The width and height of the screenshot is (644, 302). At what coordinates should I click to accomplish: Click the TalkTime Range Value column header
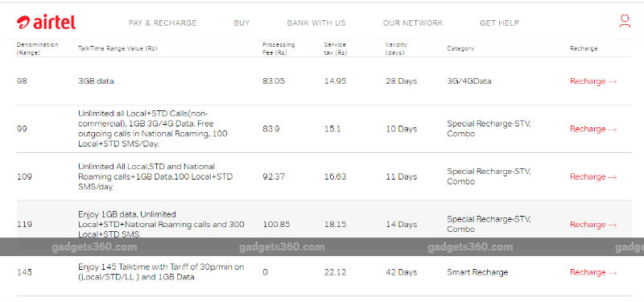click(118, 48)
